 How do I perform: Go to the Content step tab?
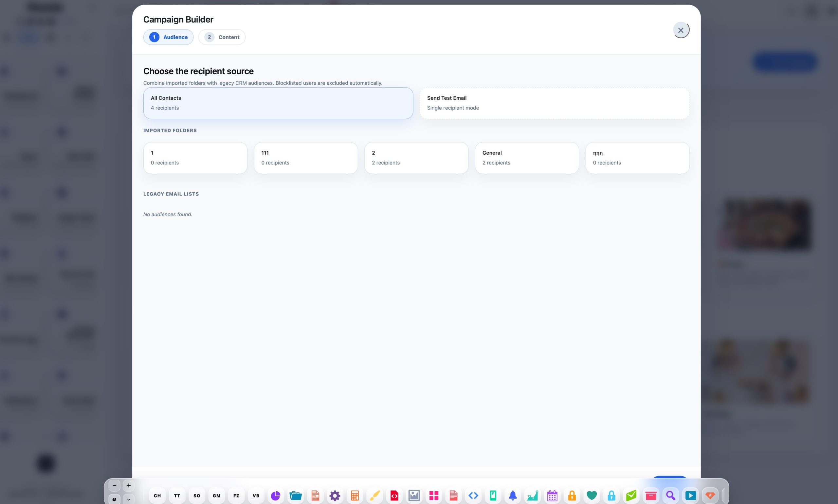[x=222, y=37]
